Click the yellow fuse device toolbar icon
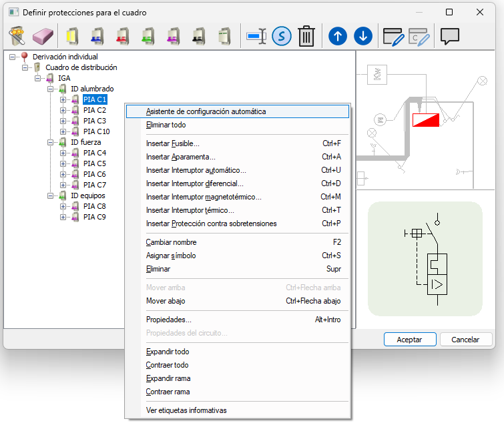The image size is (504, 427). point(73,35)
